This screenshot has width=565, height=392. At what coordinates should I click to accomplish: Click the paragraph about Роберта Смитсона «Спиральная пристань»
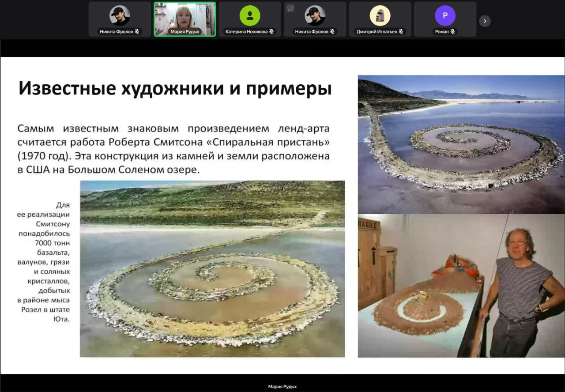pos(173,149)
